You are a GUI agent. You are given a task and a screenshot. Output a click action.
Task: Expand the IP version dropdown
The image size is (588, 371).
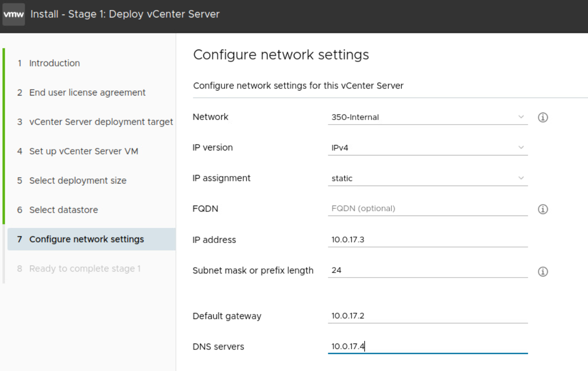click(x=427, y=148)
